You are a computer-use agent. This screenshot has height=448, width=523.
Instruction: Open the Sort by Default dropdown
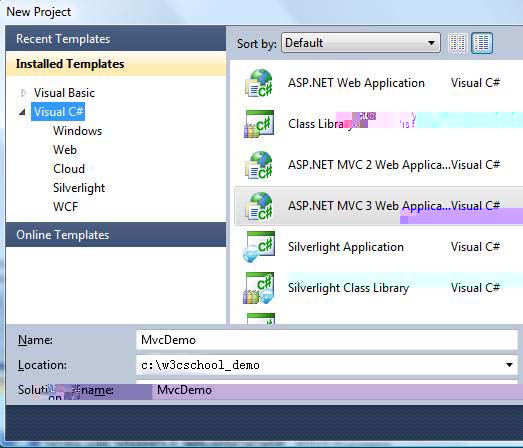click(361, 43)
